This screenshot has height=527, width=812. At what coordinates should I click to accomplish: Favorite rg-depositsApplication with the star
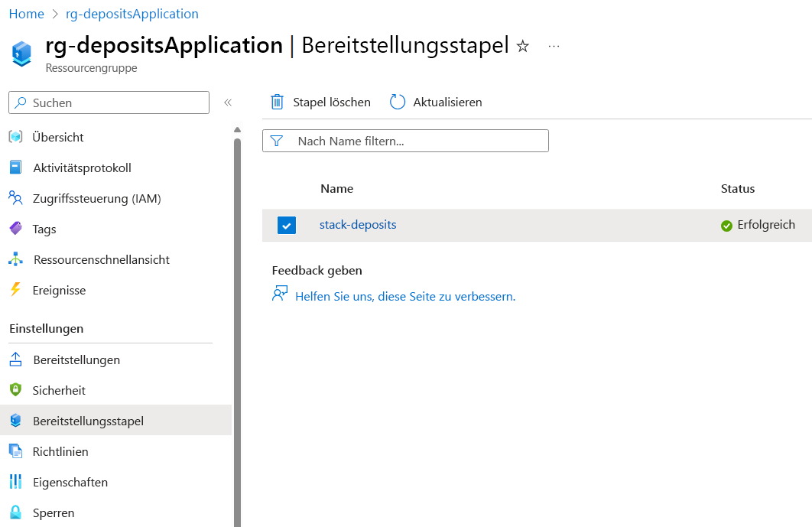521,46
